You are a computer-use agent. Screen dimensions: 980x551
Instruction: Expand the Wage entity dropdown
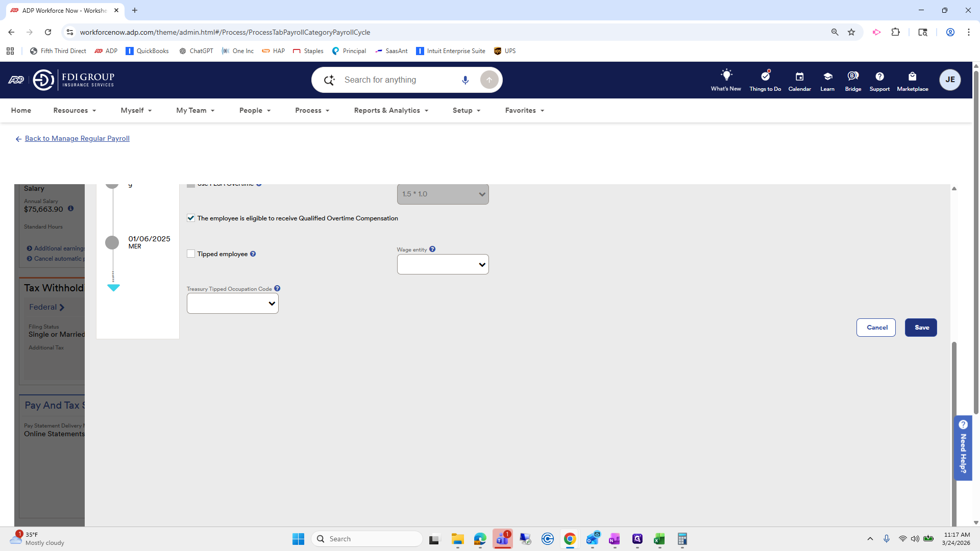[443, 265]
